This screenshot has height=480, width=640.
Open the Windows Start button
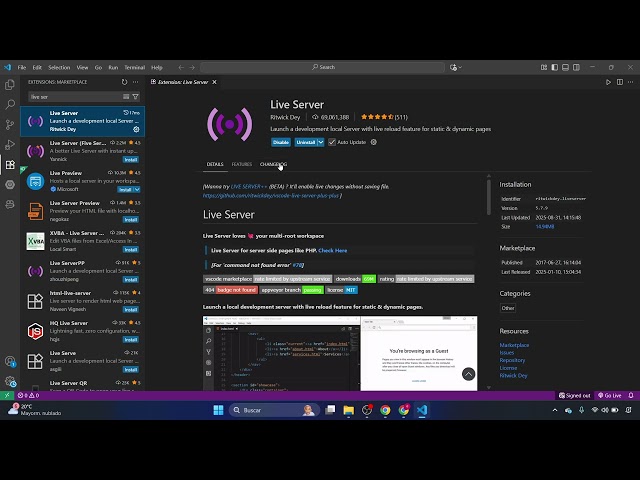[218, 410]
